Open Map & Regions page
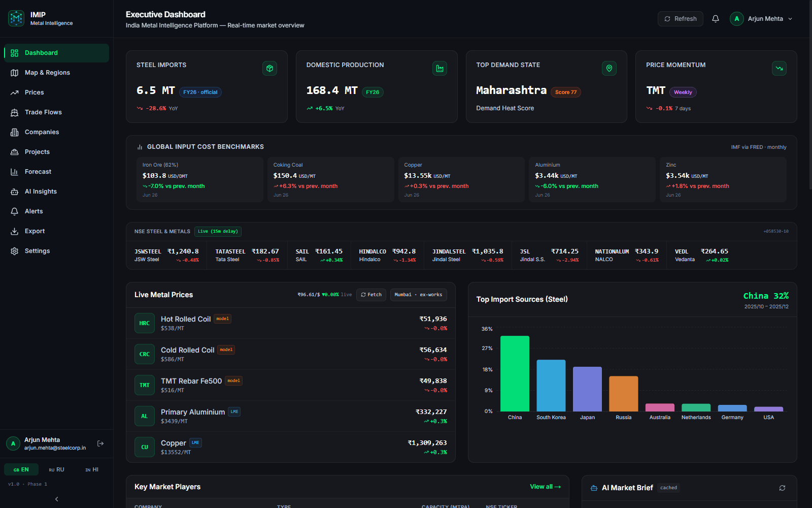This screenshot has height=508, width=812. (x=56, y=73)
